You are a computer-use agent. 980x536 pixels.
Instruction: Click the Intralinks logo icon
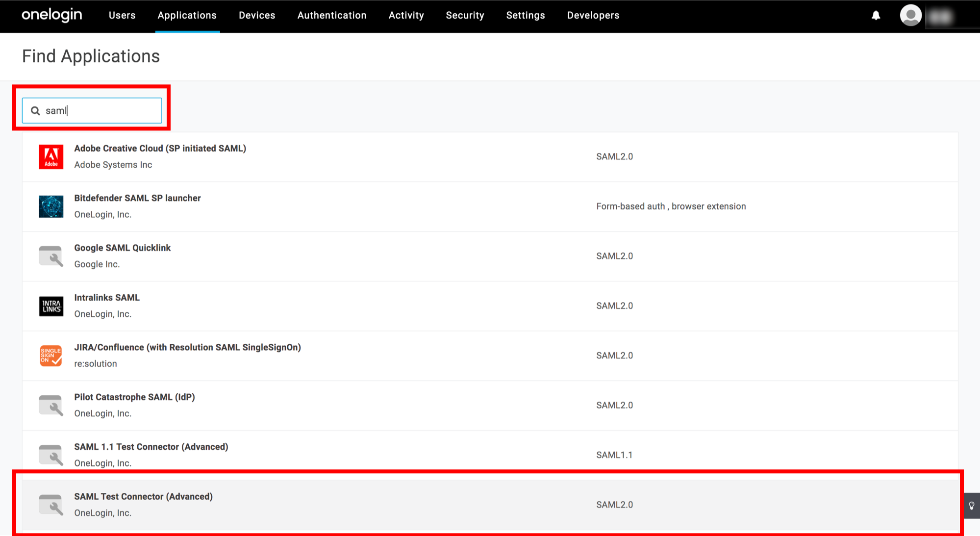pyautogui.click(x=51, y=306)
